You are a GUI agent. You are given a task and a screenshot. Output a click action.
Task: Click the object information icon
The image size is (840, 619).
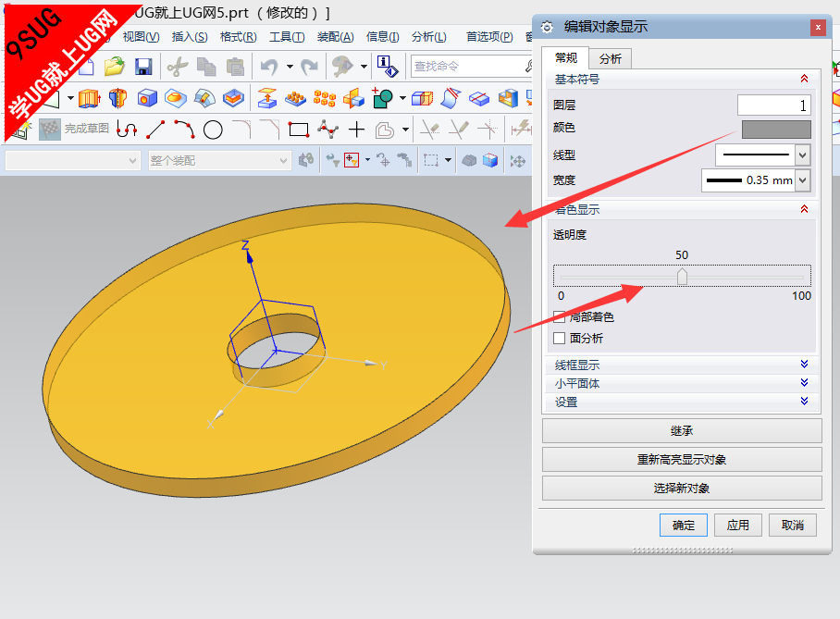pyautogui.click(x=388, y=67)
